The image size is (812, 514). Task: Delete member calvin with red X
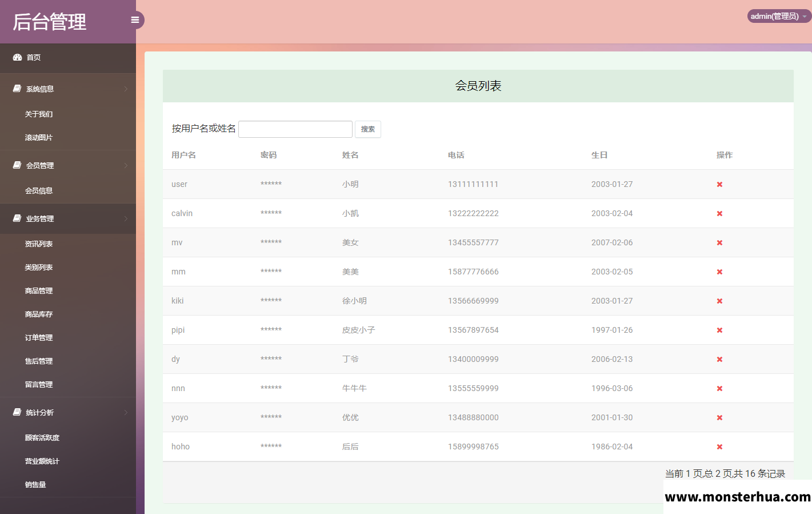(x=719, y=213)
